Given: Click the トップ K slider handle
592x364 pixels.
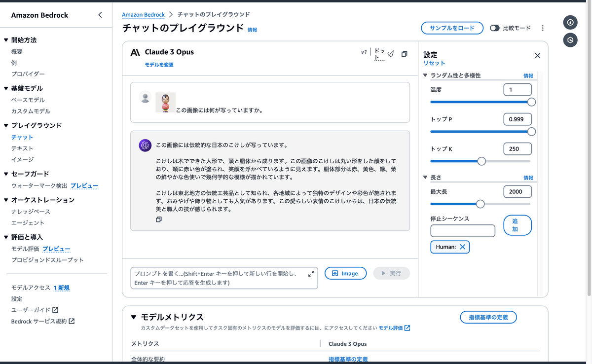Looking at the screenshot, I should pos(481,161).
